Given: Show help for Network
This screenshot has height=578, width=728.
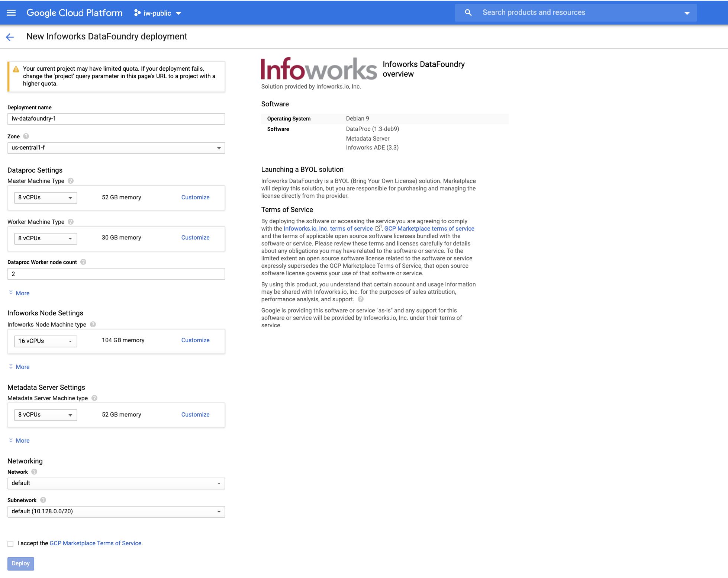Looking at the screenshot, I should coord(34,472).
